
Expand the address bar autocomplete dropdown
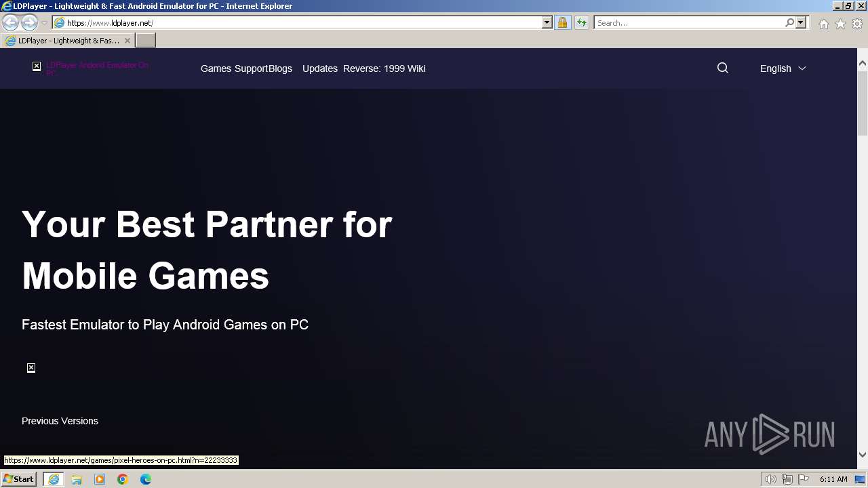pyautogui.click(x=547, y=22)
